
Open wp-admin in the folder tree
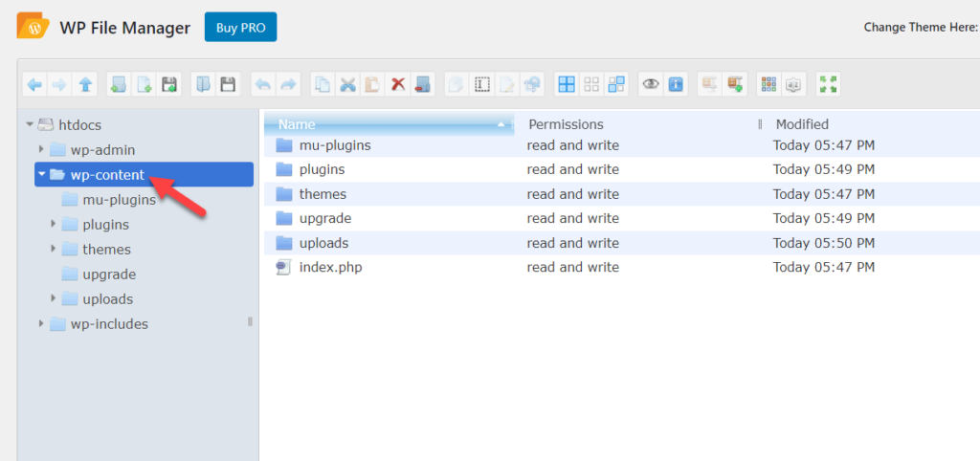[102, 150]
